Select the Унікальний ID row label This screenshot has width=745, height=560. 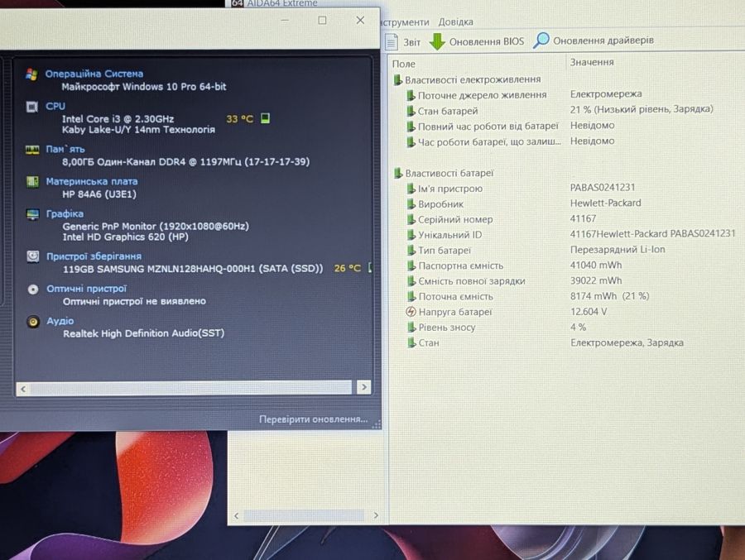[x=450, y=235]
